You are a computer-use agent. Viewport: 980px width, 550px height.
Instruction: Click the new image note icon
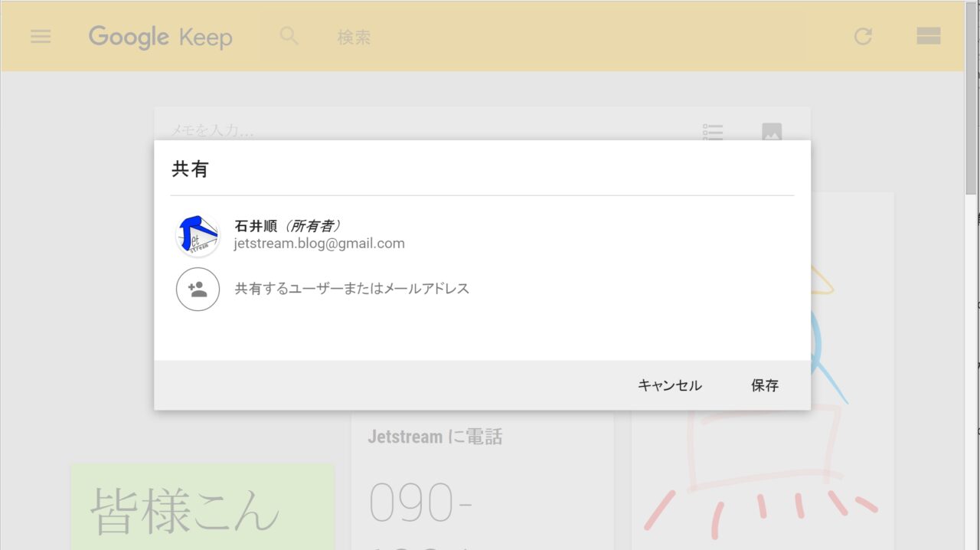(772, 132)
